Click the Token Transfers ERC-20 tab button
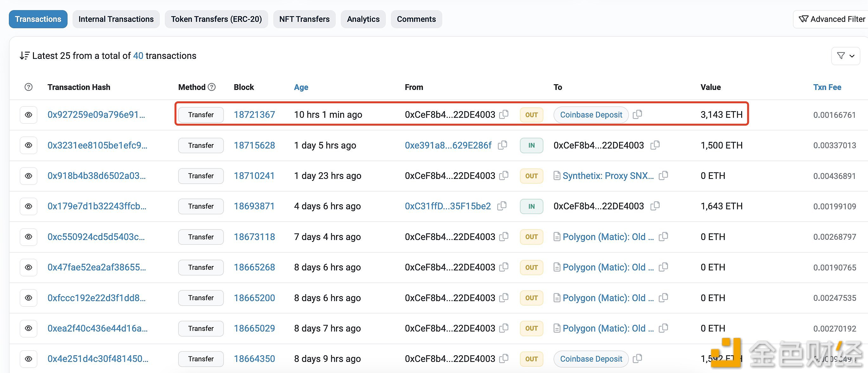The width and height of the screenshot is (868, 373). pos(215,19)
